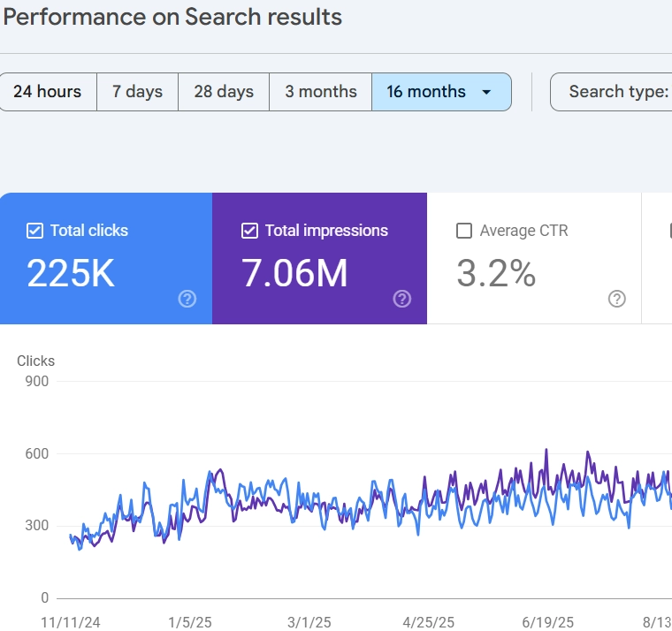Click the 3/1/25 date axis label

coord(309,622)
